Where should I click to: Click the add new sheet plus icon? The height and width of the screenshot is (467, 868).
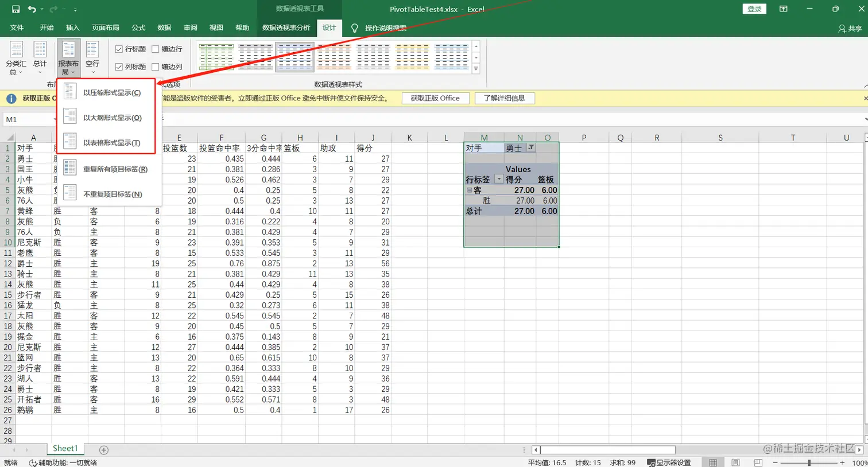point(104,450)
